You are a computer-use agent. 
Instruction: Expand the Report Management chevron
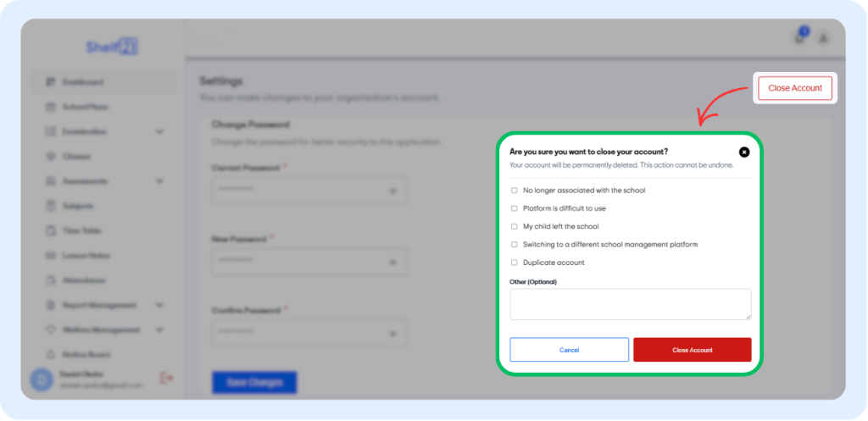[x=159, y=305]
